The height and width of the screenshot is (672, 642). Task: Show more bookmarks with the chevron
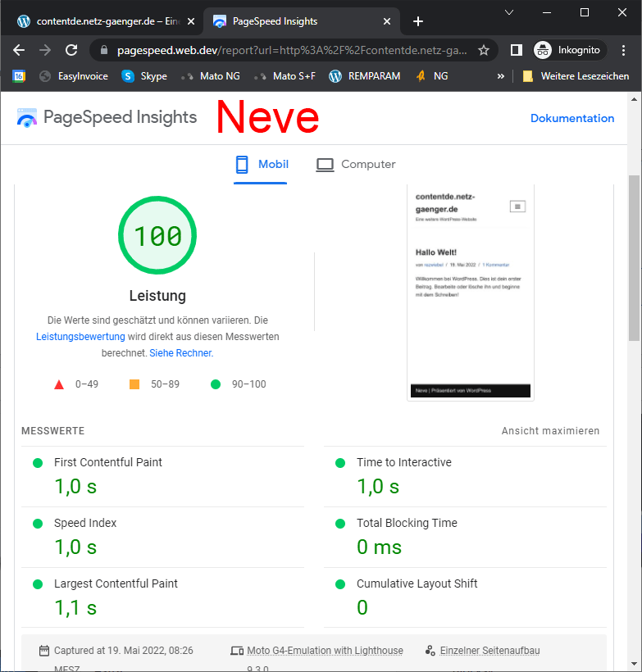tap(500, 76)
